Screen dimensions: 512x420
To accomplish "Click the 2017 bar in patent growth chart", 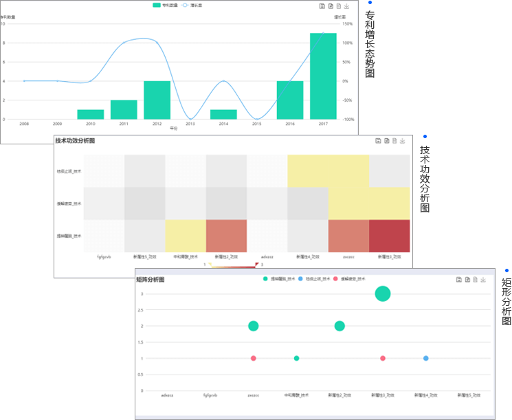I will tap(323, 76).
